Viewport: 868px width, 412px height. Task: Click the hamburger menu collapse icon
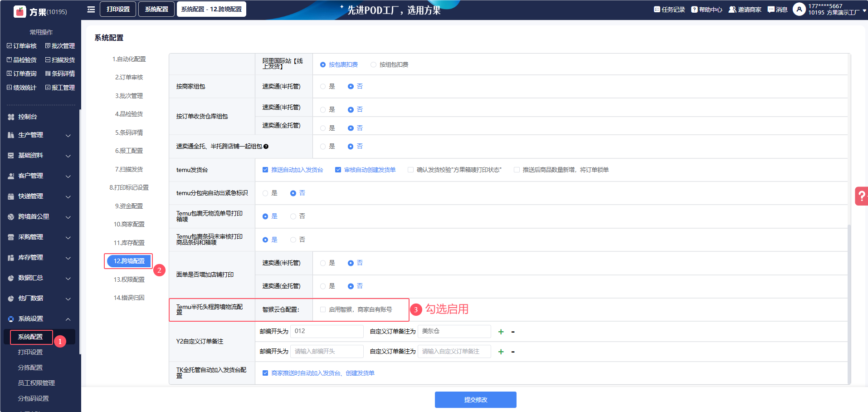pyautogui.click(x=91, y=10)
